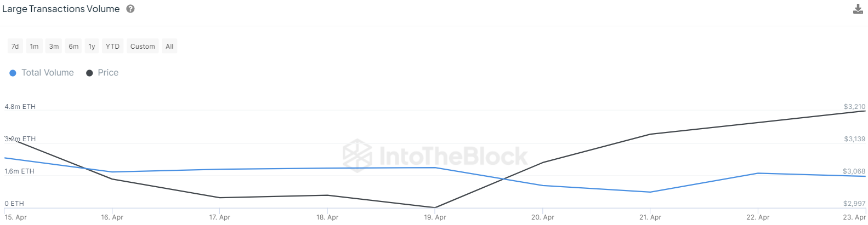The width and height of the screenshot is (868, 225).
Task: Click the blue Total Volume legend dot
Action: pos(13,73)
